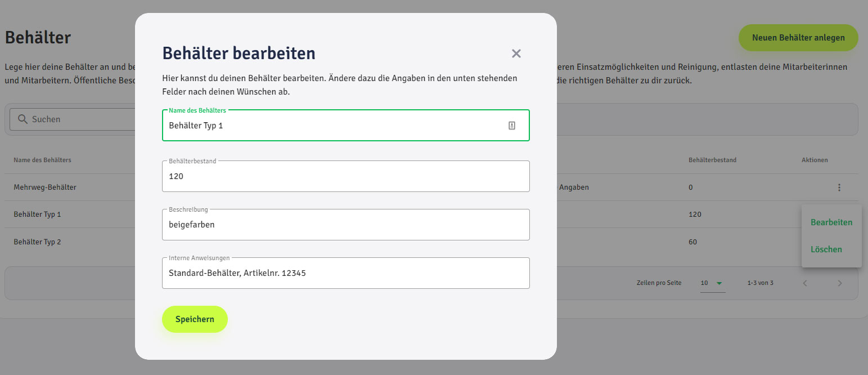Select Bearbeiten from the context menu
This screenshot has width=868, height=375.
pos(831,222)
